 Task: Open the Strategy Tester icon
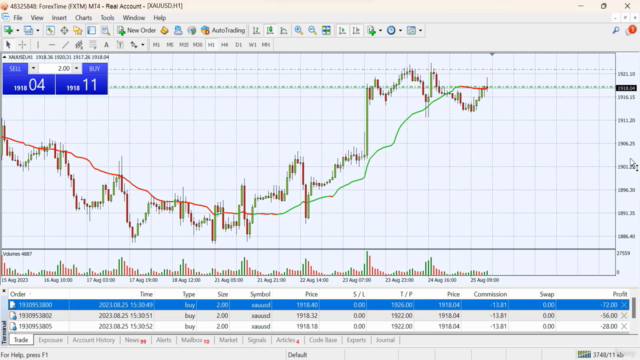click(105, 30)
